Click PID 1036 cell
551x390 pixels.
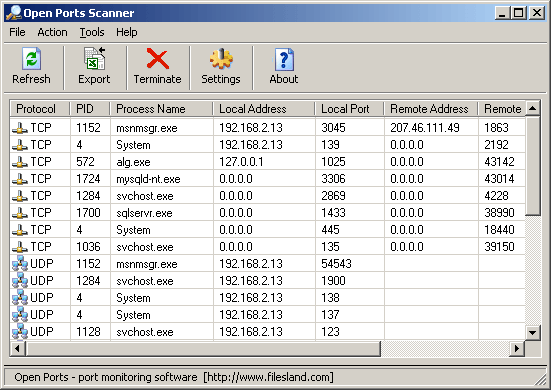tap(88, 247)
